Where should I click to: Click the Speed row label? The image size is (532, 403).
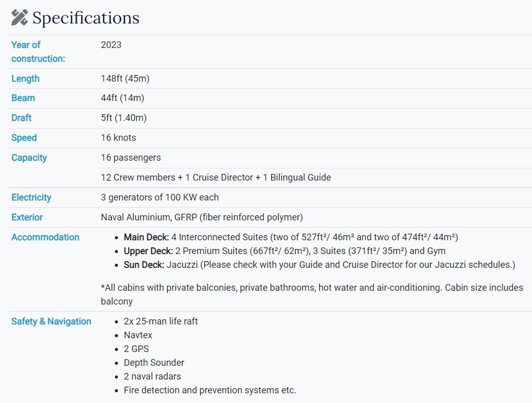(24, 138)
